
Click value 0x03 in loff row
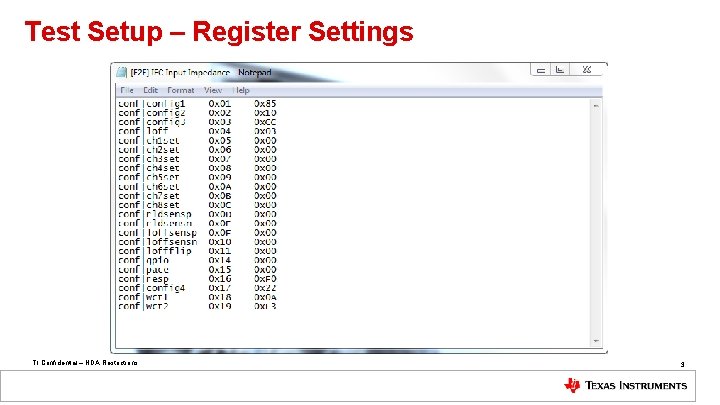(265, 131)
